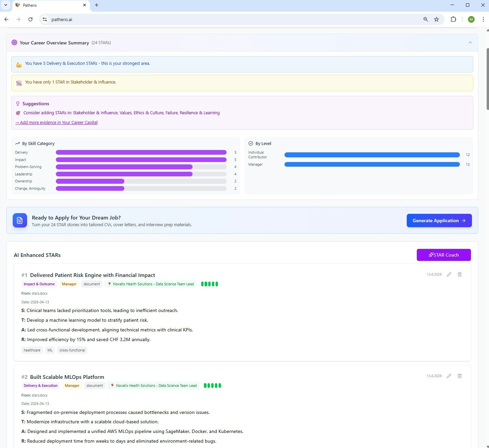
Task: Edit STAR #2 with the pencil icon
Action: (x=449, y=376)
